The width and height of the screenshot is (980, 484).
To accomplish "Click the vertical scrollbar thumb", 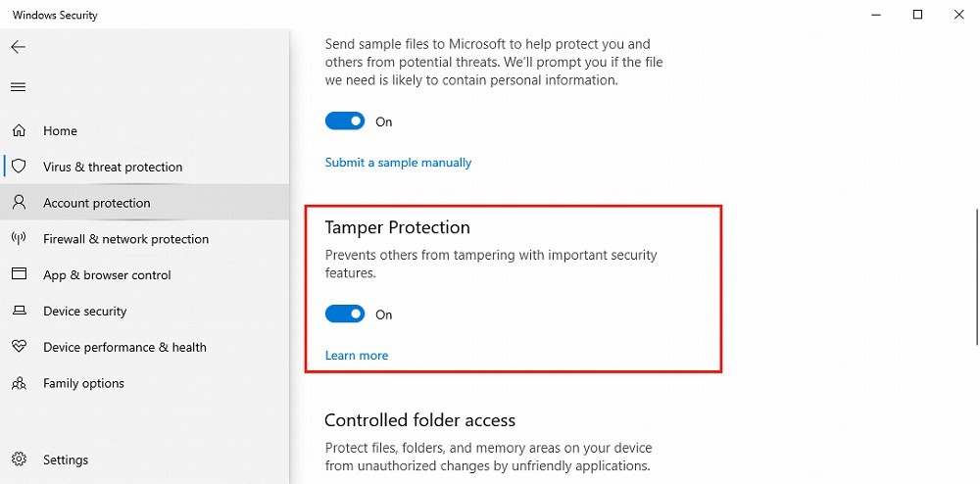I will click(976, 274).
